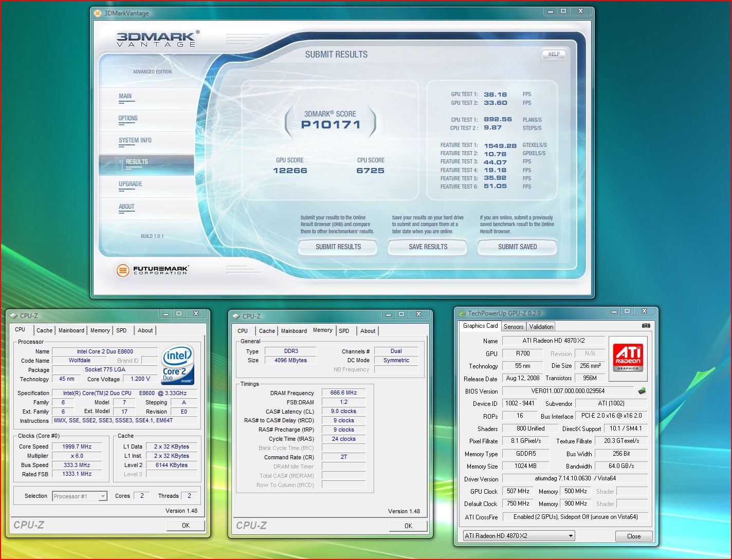Go to OPTIONS in 3DMark Vantage
The height and width of the screenshot is (560, 732).
(128, 118)
